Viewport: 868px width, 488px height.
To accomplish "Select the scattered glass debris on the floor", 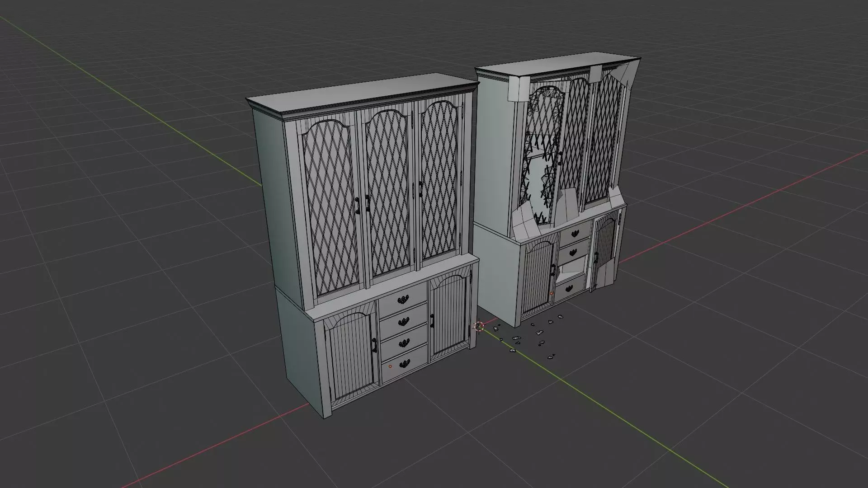I will pyautogui.click(x=529, y=338).
